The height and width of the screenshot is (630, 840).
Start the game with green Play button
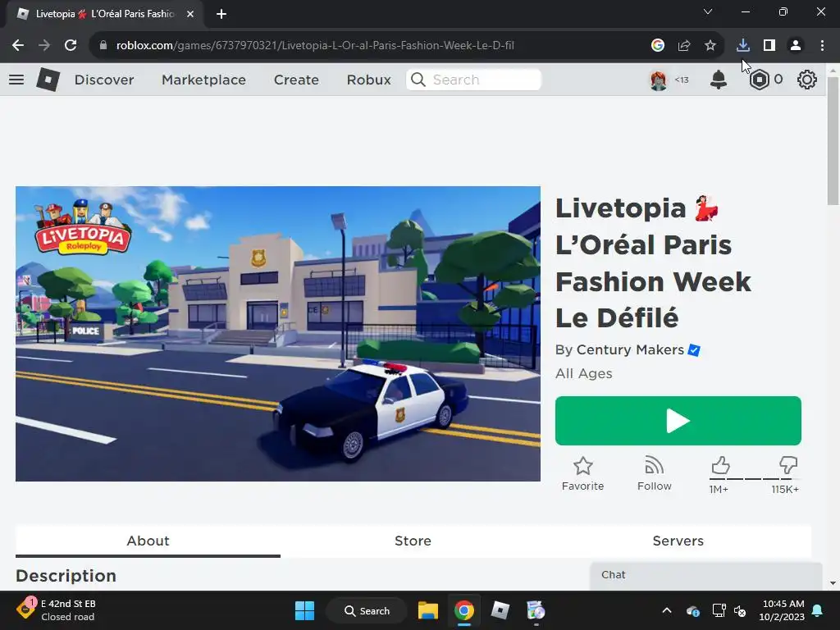(x=678, y=421)
